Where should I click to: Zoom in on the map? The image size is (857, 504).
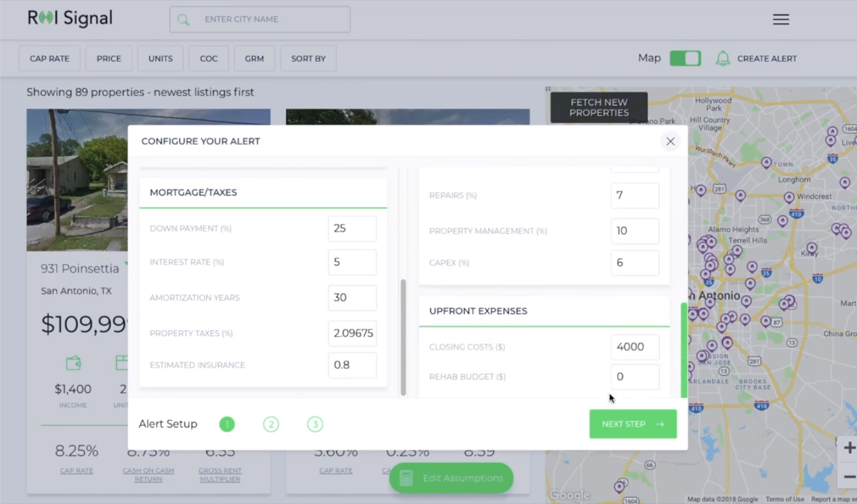click(x=849, y=448)
